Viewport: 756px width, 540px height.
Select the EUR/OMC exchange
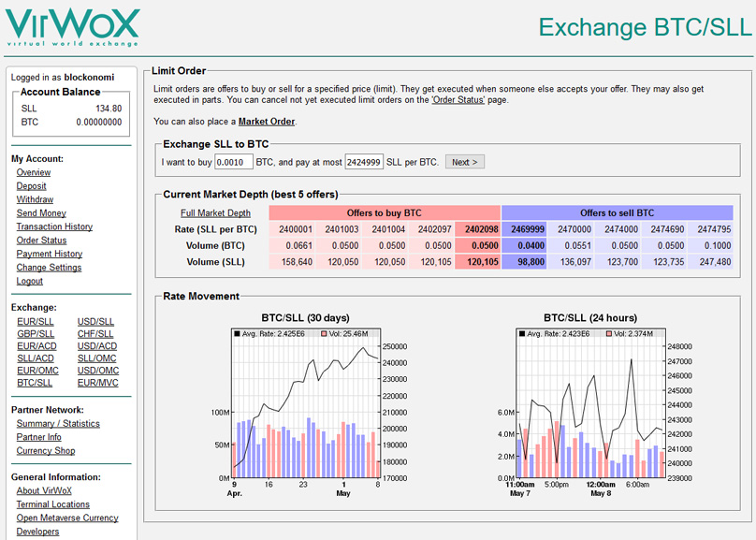tap(37, 371)
